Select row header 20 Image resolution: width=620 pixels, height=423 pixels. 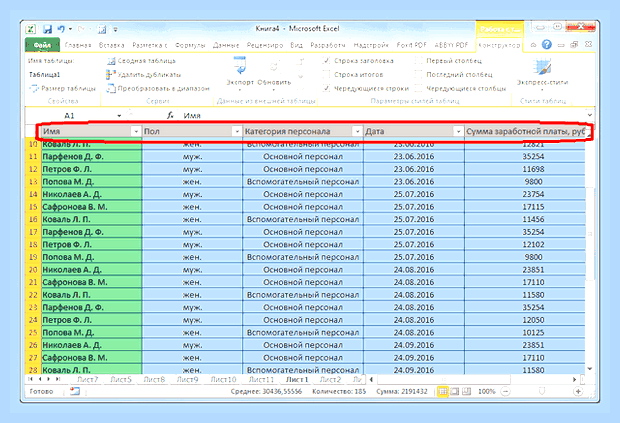33,270
